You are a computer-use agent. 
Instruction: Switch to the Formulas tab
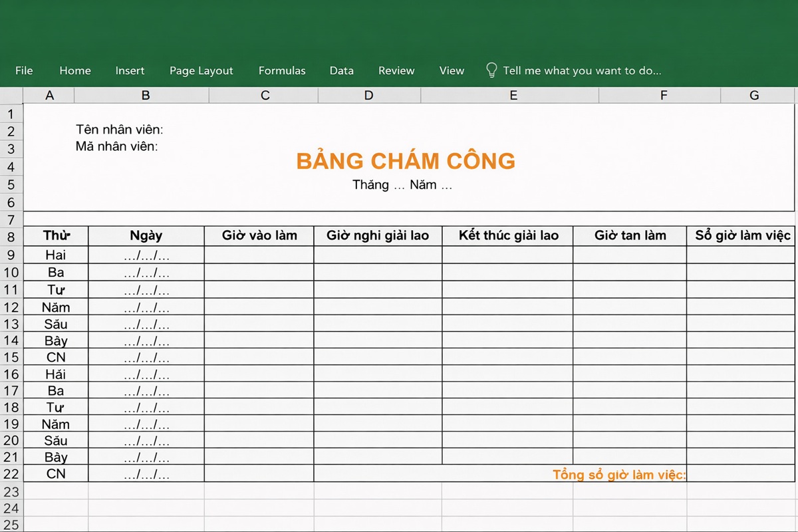tap(282, 70)
